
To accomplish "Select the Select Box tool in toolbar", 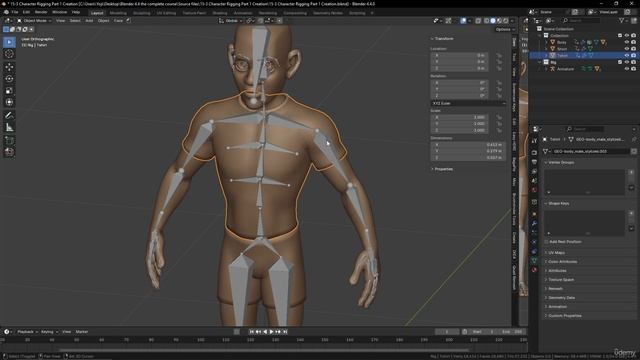I will (x=9, y=42).
